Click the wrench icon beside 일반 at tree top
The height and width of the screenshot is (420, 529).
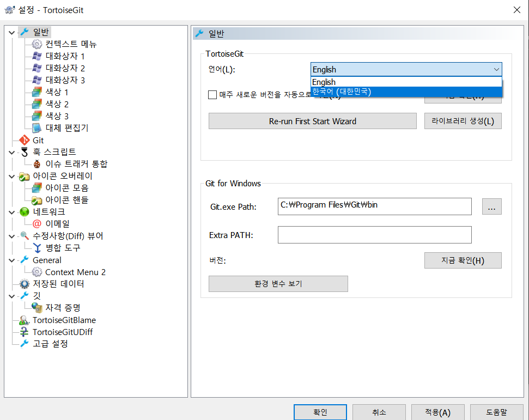(x=25, y=32)
